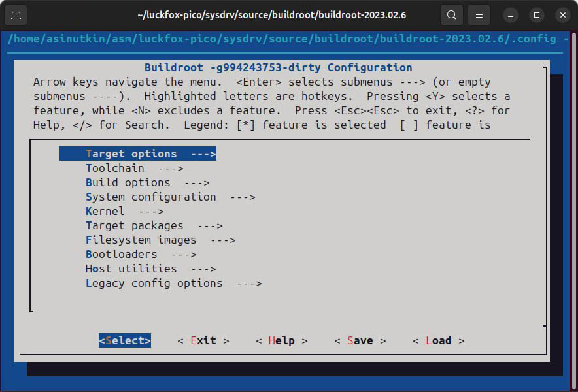Click the Save button
Screen dimensions: 578x392
coord(360,340)
